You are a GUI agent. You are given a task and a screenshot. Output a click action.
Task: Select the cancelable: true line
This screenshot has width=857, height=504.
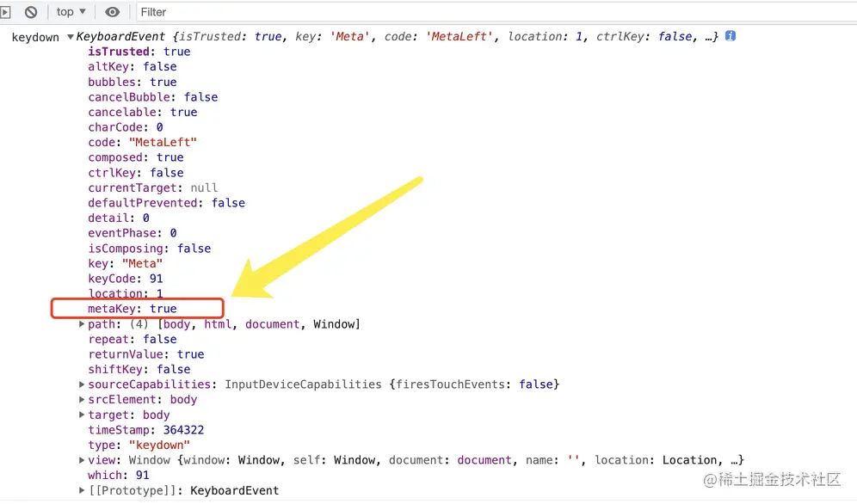coord(143,113)
